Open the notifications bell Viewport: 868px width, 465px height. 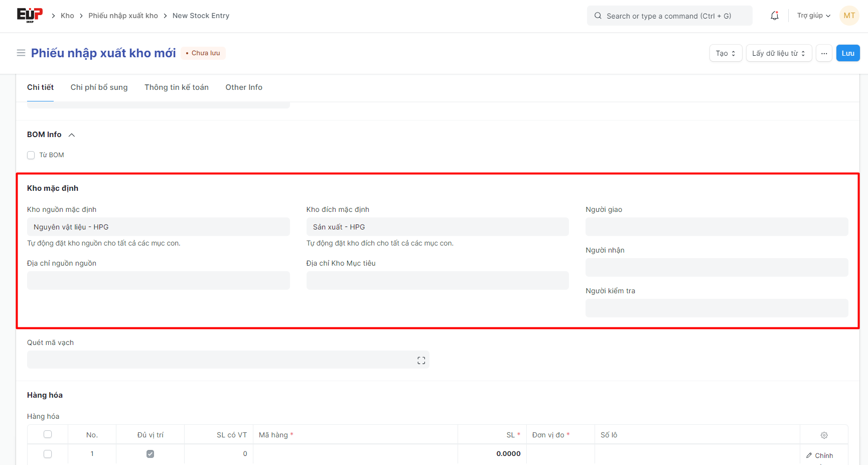pos(774,16)
